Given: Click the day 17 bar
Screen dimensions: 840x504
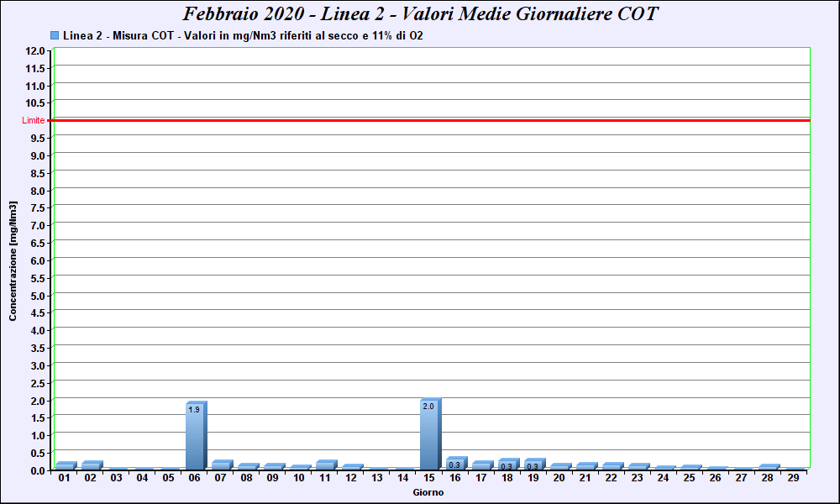Looking at the screenshot, I should click(x=483, y=465).
